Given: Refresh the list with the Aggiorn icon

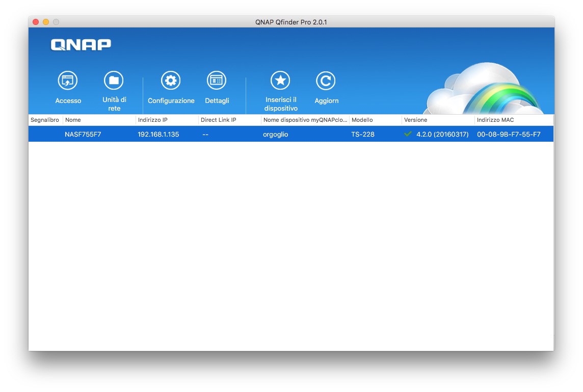Looking at the screenshot, I should [x=326, y=81].
